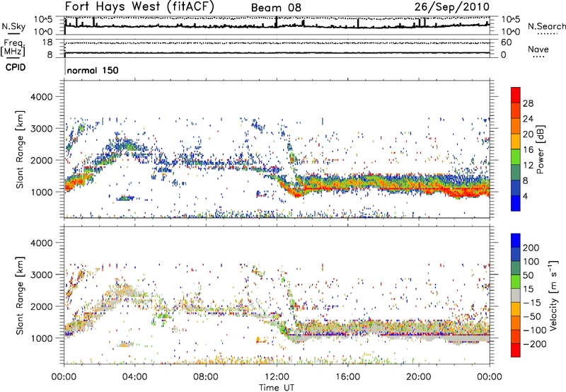Click the '20:00' time axis label
This screenshot has width=566, height=392.
pyautogui.click(x=419, y=377)
